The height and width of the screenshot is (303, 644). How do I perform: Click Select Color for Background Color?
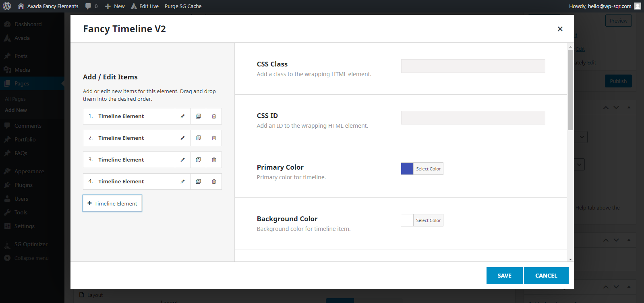tap(428, 220)
